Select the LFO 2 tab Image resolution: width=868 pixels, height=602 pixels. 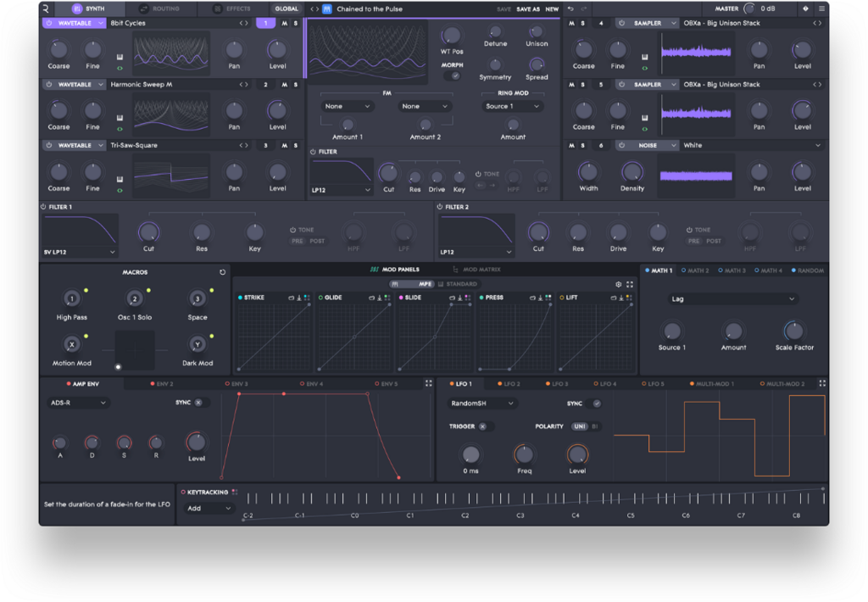[509, 383]
